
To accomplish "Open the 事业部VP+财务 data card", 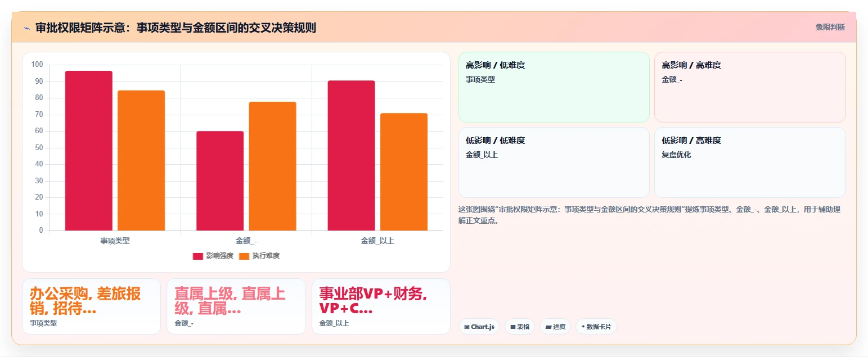I will pyautogui.click(x=381, y=306).
